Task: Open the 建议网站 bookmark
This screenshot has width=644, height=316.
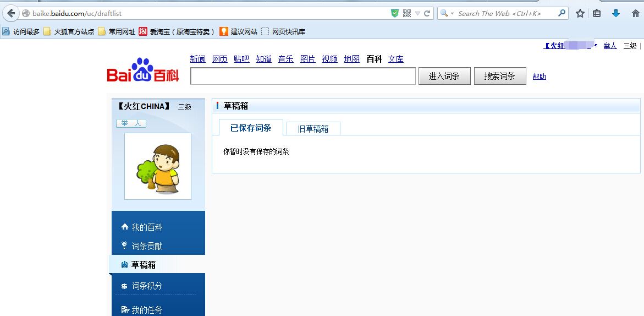Action: [x=239, y=31]
